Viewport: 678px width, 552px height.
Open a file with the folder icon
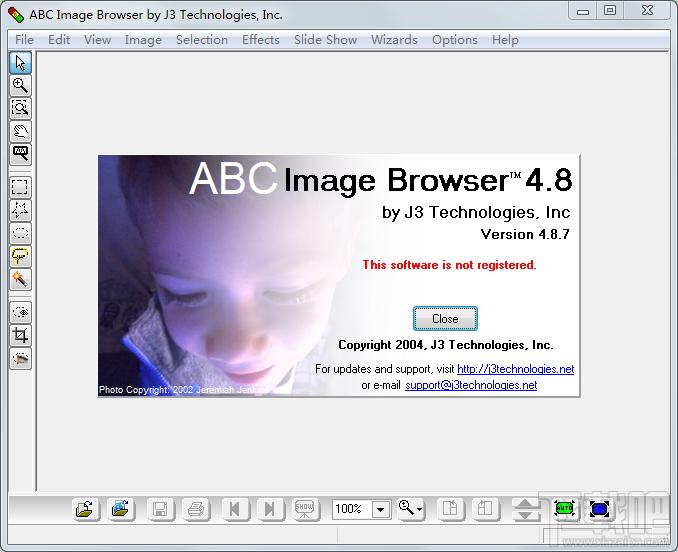pyautogui.click(x=86, y=509)
